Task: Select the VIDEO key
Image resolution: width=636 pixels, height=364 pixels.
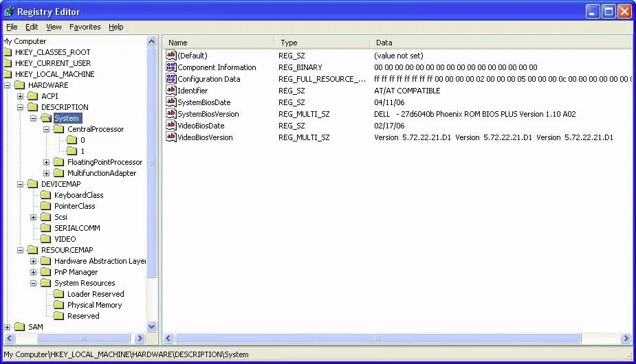Action: [65, 239]
